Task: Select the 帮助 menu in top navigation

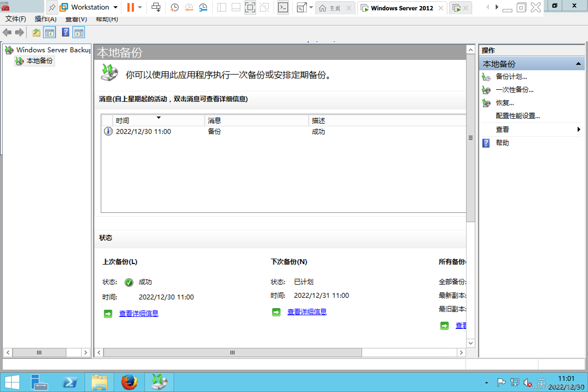Action: 107,20
